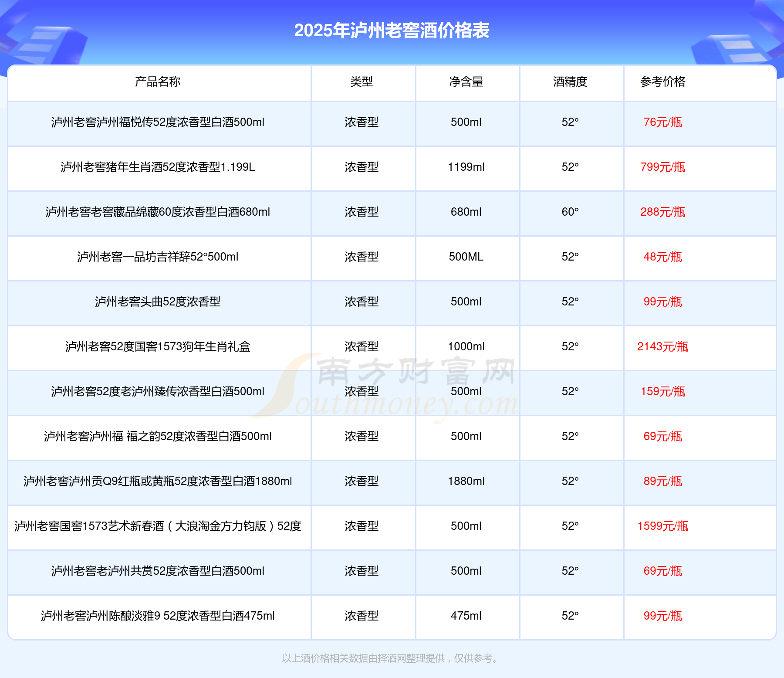Select the "99元/瓶" price for 陈酿淡雅9
Viewport: 784px width, 678px height.
(663, 616)
